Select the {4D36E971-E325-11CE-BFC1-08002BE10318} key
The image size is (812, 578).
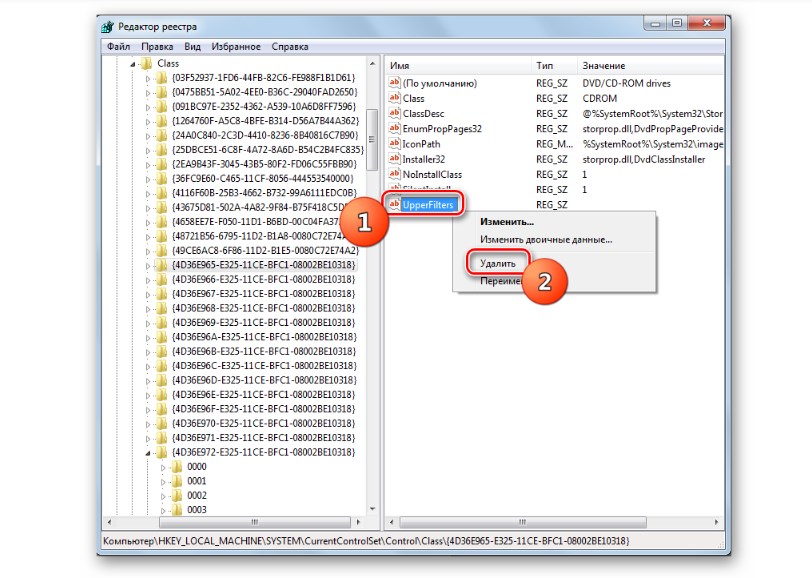(x=264, y=438)
